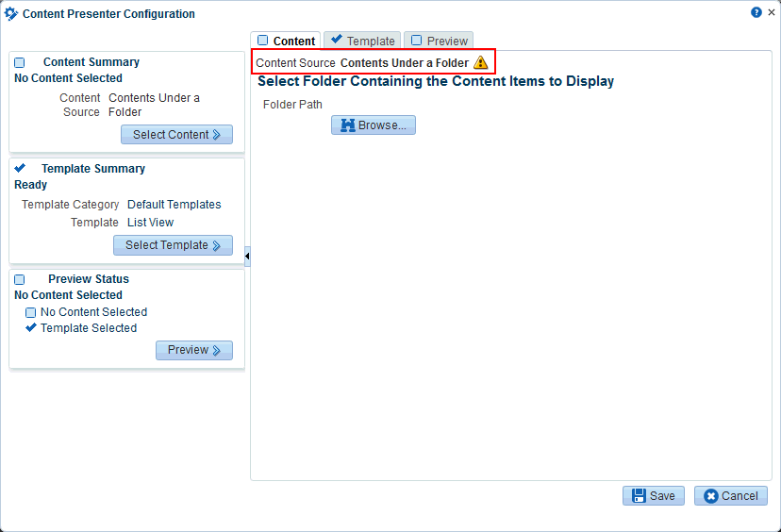The image size is (781, 532).
Task: Click the status box beside Content Summary
Action: (x=20, y=63)
